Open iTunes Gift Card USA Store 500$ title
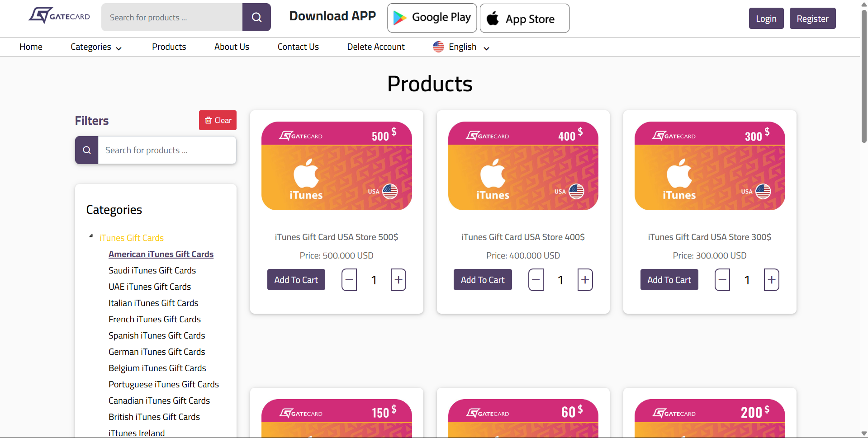Viewport: 868px width, 438px height. click(x=337, y=237)
